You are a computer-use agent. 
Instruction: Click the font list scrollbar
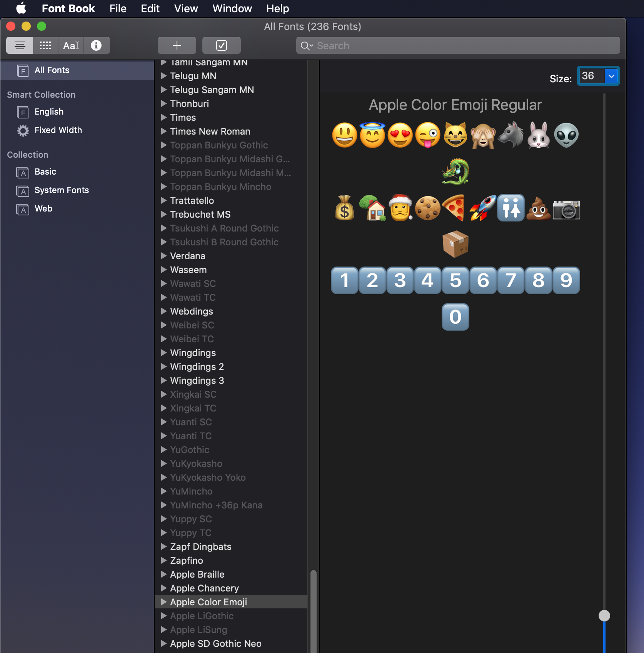pyautogui.click(x=314, y=611)
